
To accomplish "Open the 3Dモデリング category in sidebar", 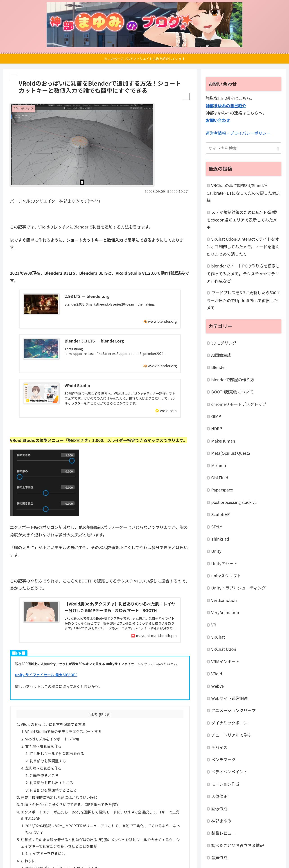I will pyautogui.click(x=224, y=343).
